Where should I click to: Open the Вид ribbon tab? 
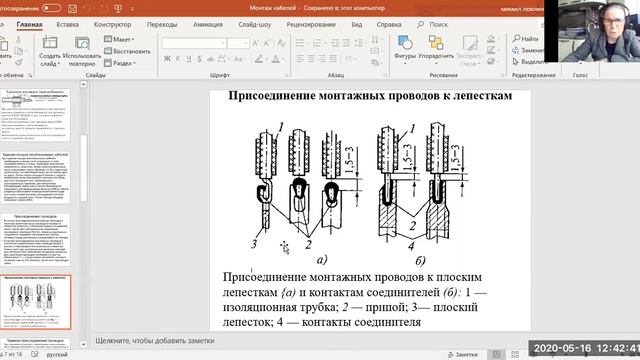[357, 24]
